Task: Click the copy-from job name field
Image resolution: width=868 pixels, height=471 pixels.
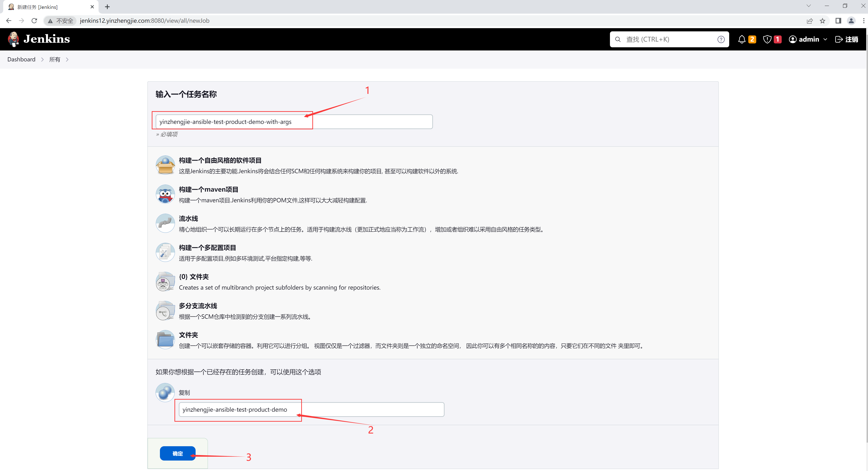Action: click(x=311, y=410)
